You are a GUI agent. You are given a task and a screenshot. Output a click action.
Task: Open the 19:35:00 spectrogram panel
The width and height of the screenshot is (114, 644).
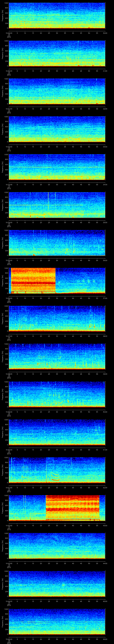57,243
